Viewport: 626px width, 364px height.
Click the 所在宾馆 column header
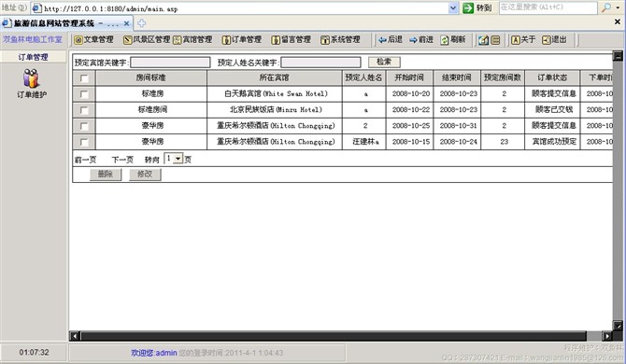[x=275, y=77]
